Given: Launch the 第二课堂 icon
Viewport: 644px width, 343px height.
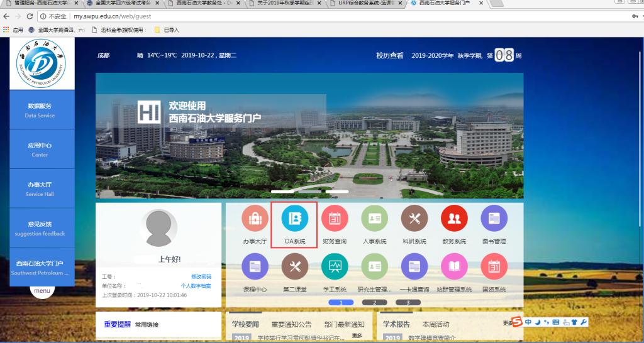Looking at the screenshot, I should (294, 267).
